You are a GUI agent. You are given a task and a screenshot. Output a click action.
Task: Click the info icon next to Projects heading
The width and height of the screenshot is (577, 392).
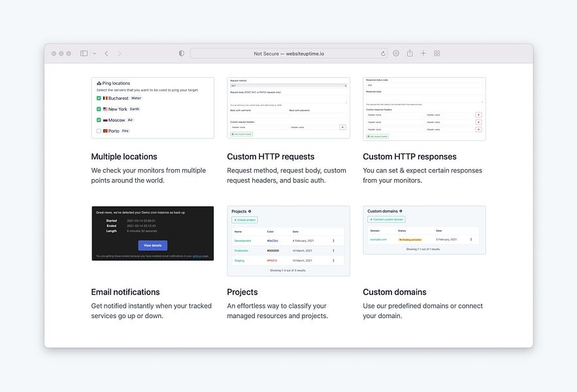tap(249, 210)
